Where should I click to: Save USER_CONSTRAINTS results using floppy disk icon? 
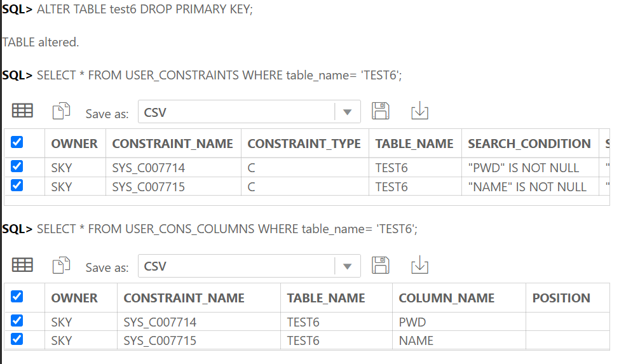coord(381,111)
